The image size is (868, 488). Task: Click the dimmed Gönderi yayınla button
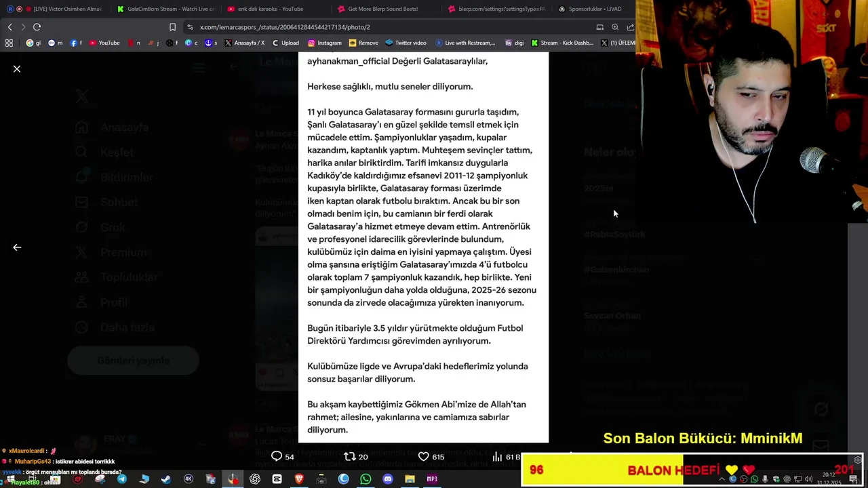(133, 361)
